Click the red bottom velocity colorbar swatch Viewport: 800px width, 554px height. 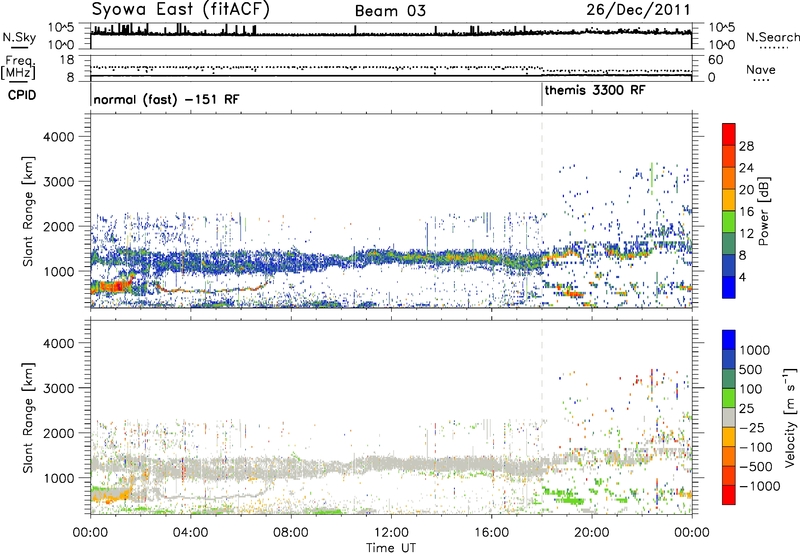tap(729, 495)
